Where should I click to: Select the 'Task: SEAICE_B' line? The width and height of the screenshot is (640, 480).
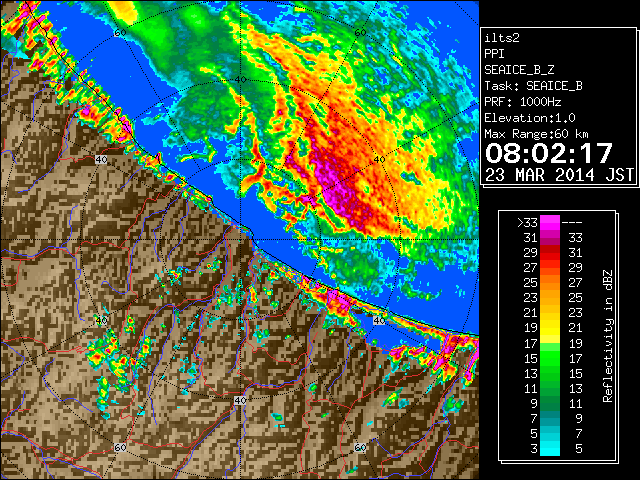point(533,86)
